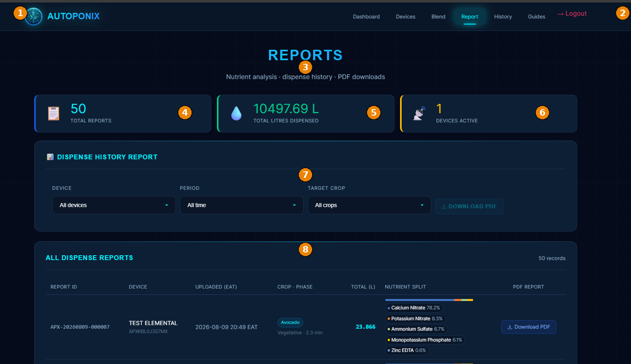Open the Guides nav item

pos(537,16)
